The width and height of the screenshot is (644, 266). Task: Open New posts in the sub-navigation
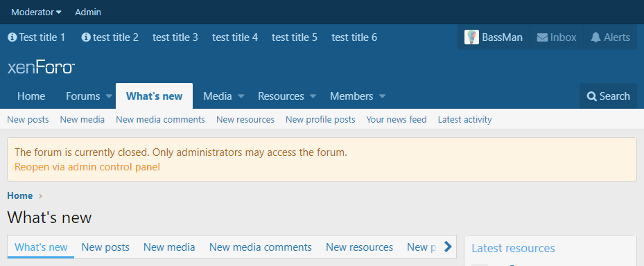28,119
